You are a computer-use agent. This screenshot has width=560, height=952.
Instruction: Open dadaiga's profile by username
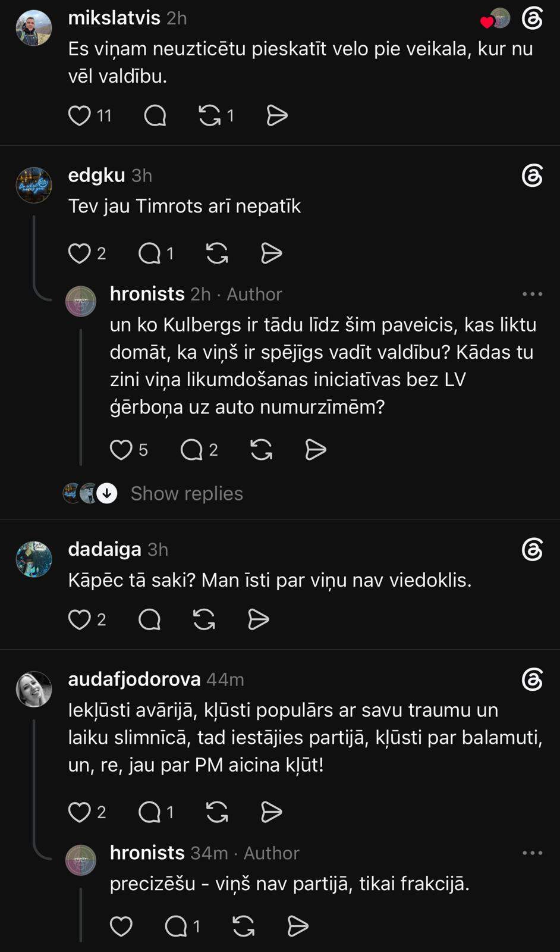(x=105, y=549)
